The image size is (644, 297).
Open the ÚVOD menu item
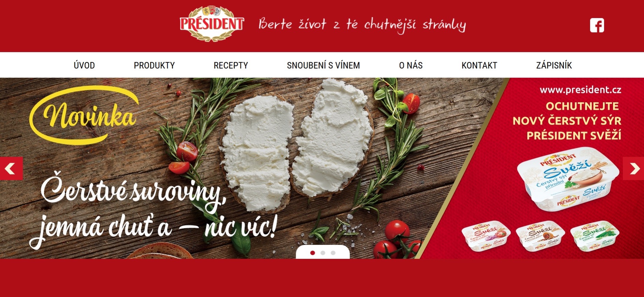(x=84, y=65)
